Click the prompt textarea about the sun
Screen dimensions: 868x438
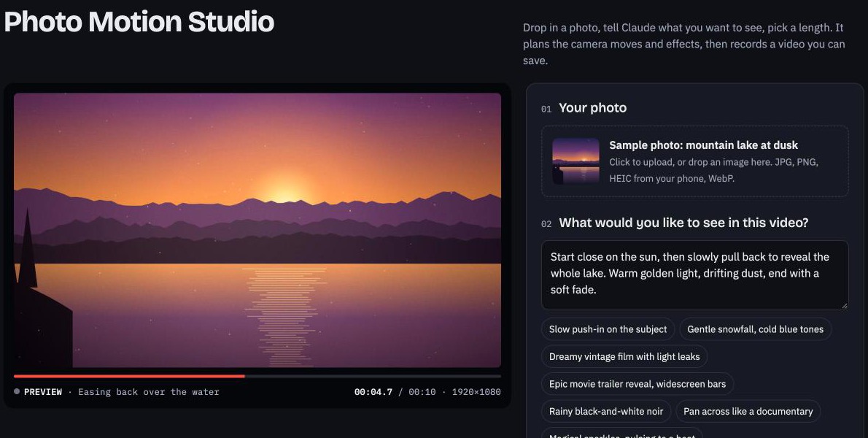694,275
